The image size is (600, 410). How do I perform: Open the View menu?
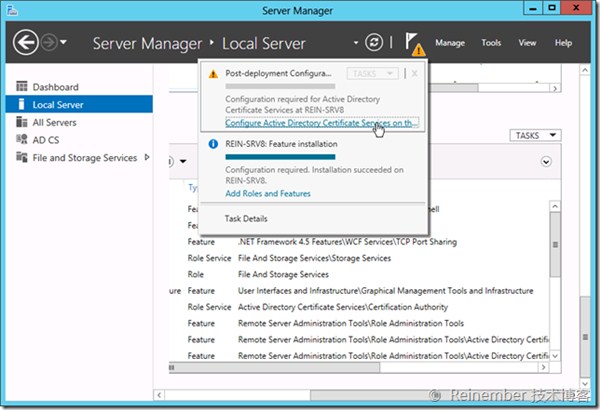[527, 44]
